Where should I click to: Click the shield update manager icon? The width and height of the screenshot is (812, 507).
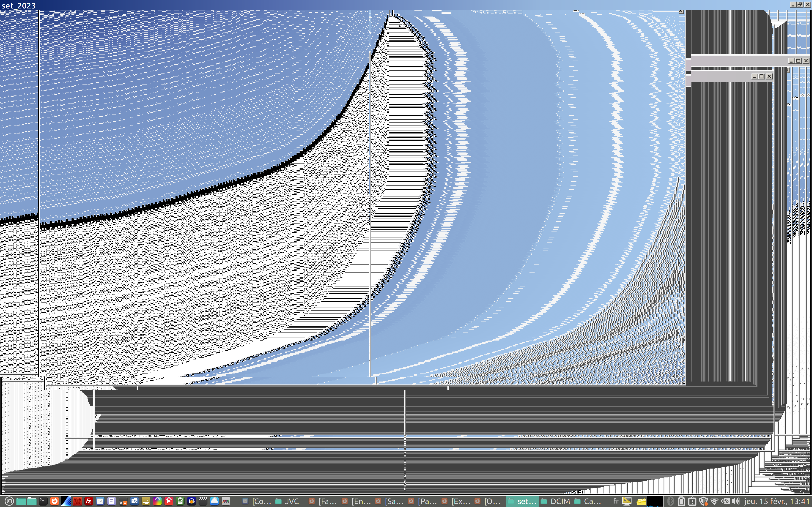click(x=703, y=501)
